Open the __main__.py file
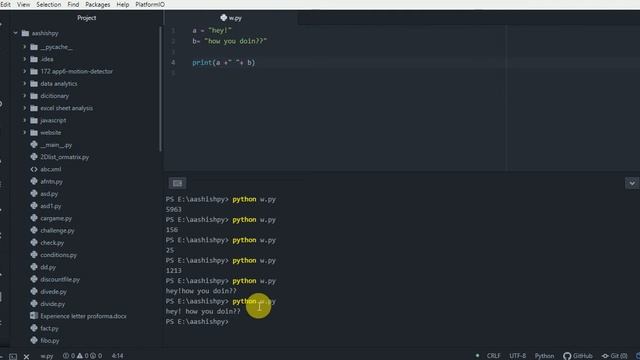This screenshot has width=640, height=360. pyautogui.click(x=56, y=145)
